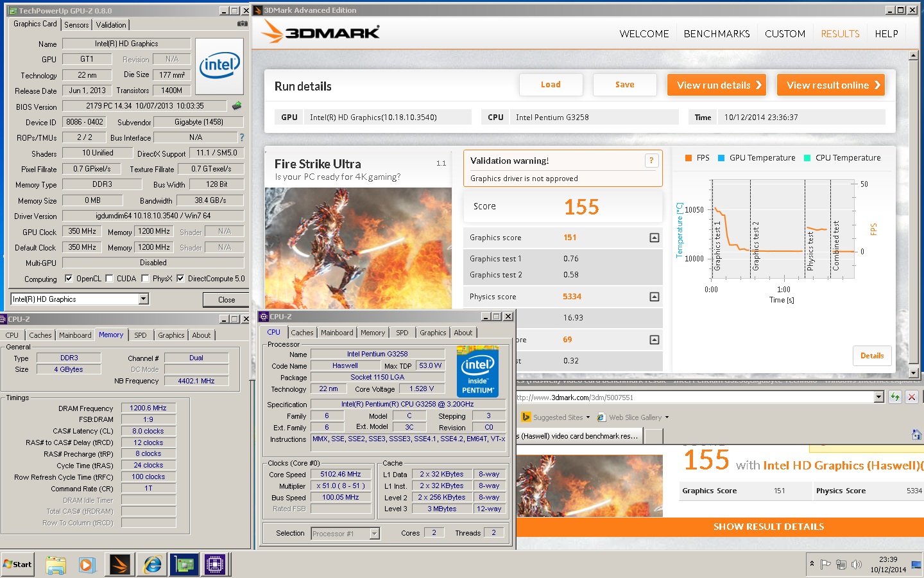Click the orange FPS legend swatch
The width and height of the screenshot is (924, 578).
click(689, 158)
